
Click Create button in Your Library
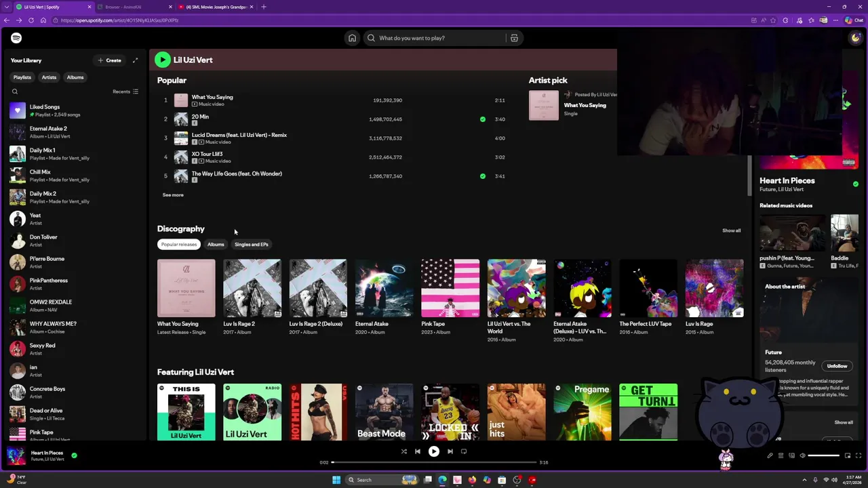tap(109, 60)
